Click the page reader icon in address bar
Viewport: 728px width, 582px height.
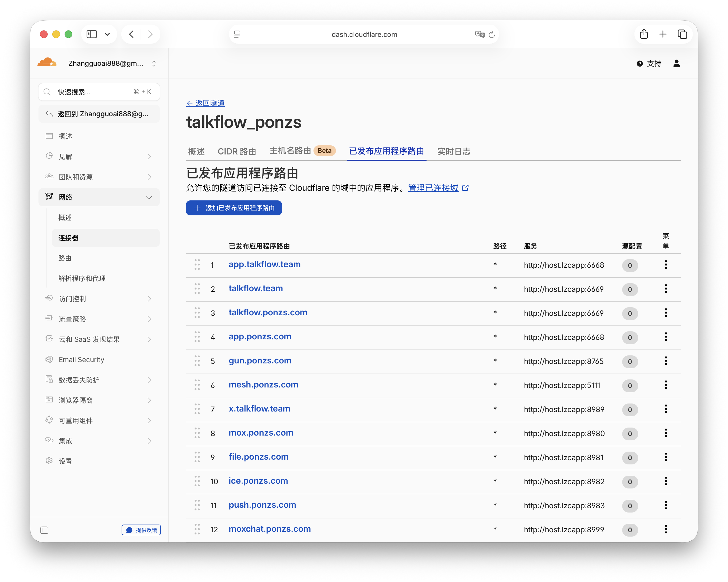click(237, 34)
